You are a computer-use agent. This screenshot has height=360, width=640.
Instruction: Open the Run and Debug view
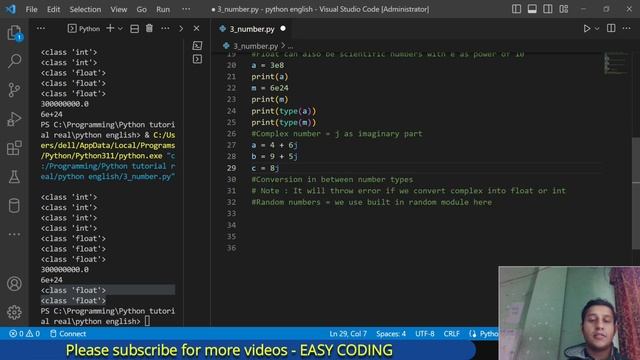pos(14,119)
